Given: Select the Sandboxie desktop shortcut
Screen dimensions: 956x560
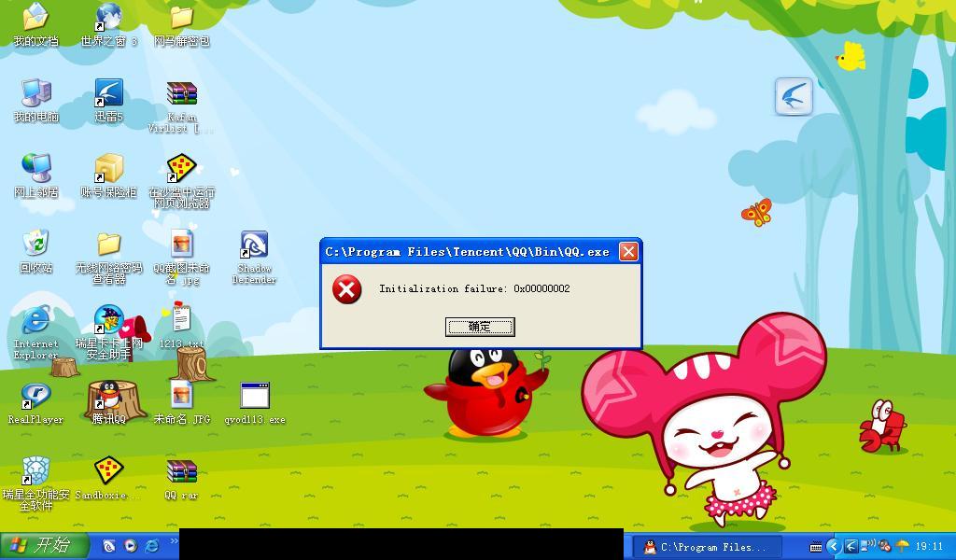Looking at the screenshot, I should coord(109,479).
